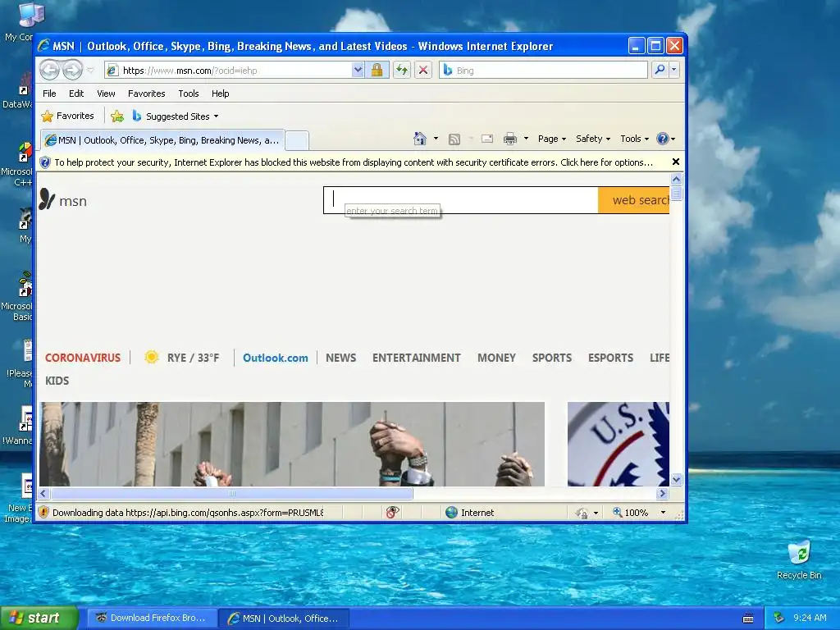Open the SPORTS section link
The height and width of the screenshot is (630, 840).
tap(552, 358)
